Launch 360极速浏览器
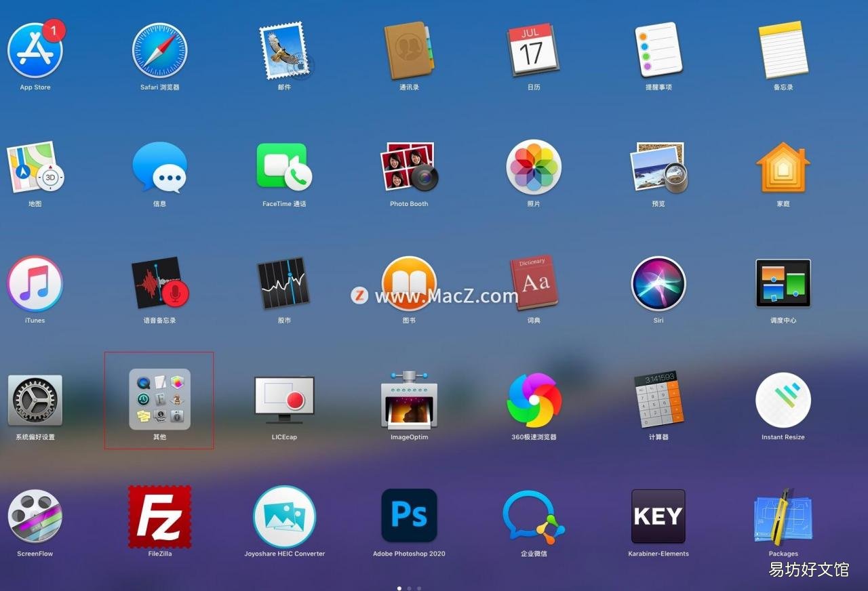This screenshot has height=591, width=868. 534,400
